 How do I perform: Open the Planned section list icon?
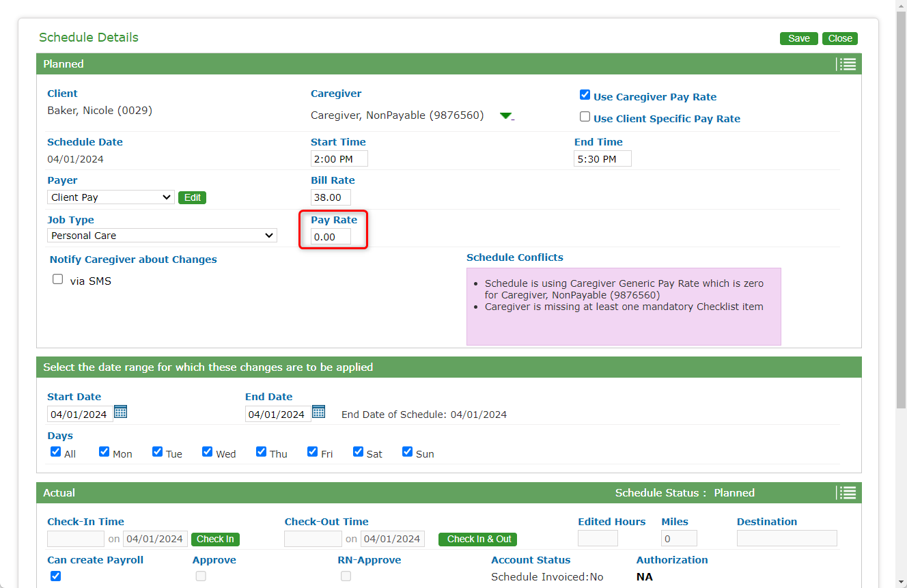click(x=847, y=64)
